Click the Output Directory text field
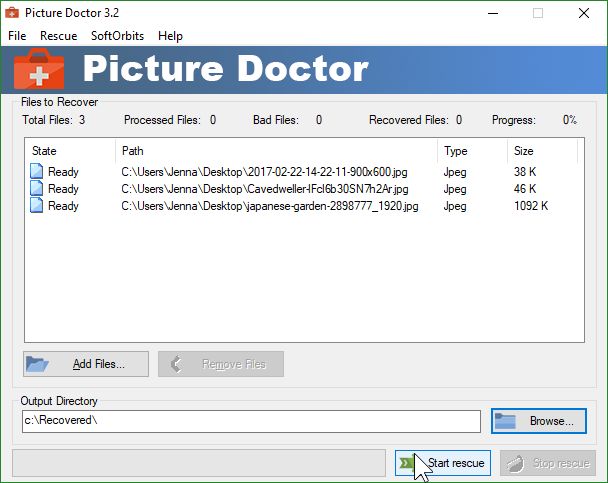The image size is (608, 483). click(250, 421)
